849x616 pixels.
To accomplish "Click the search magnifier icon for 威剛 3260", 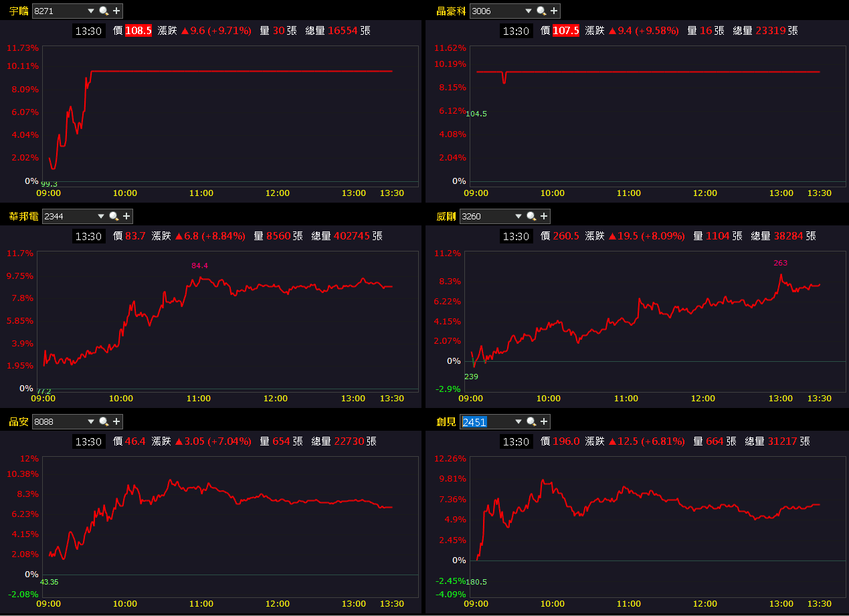I will coord(531,216).
